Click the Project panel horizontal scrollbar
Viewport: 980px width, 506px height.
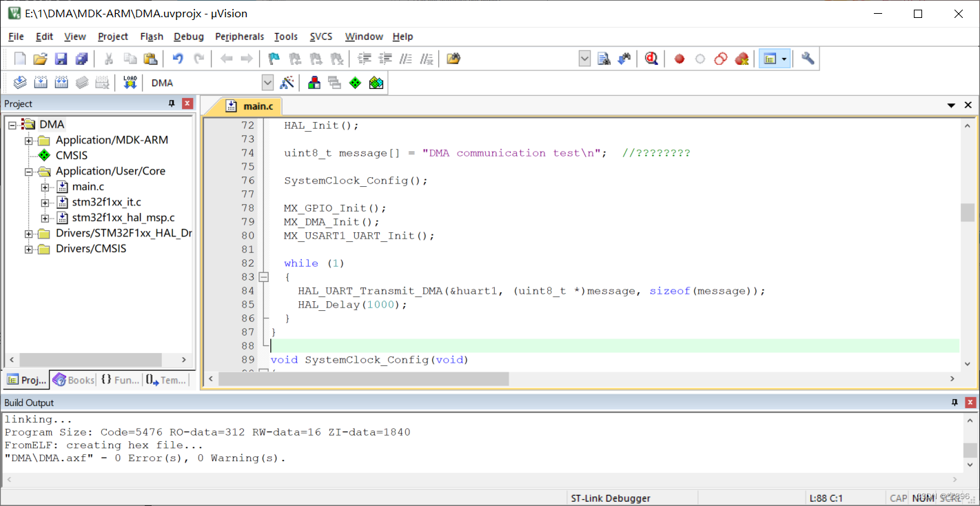[97, 360]
